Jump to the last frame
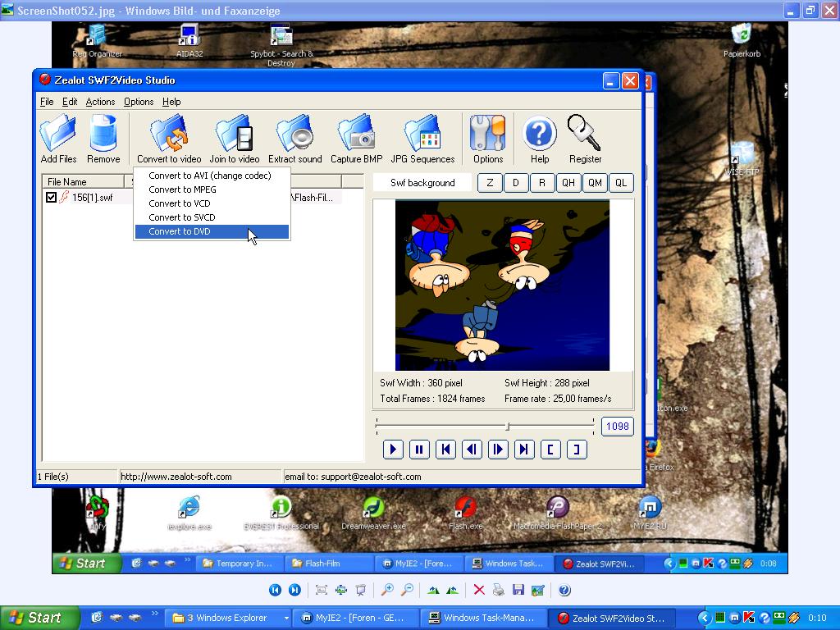 click(x=524, y=449)
